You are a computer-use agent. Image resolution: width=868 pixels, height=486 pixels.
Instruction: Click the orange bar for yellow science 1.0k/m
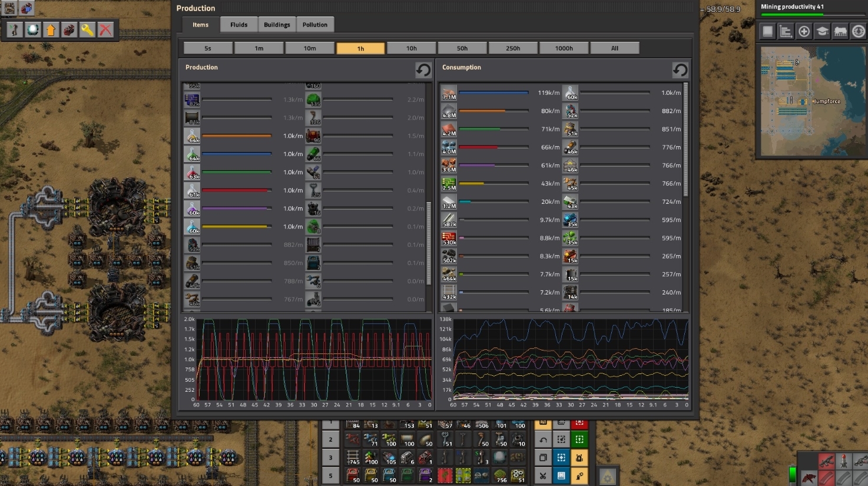237,136
